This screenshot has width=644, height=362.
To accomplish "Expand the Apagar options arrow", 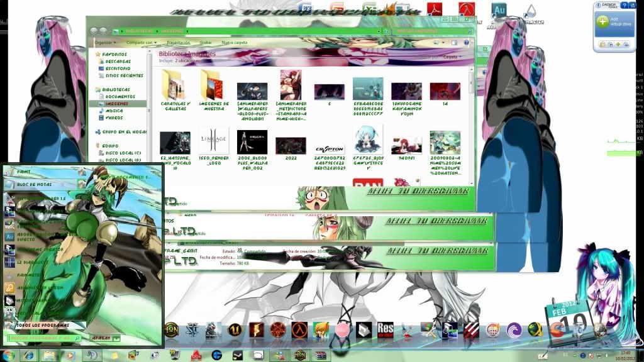I will tap(116, 338).
